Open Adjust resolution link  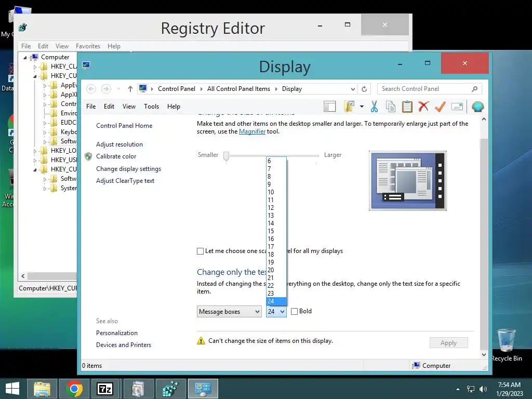click(119, 144)
